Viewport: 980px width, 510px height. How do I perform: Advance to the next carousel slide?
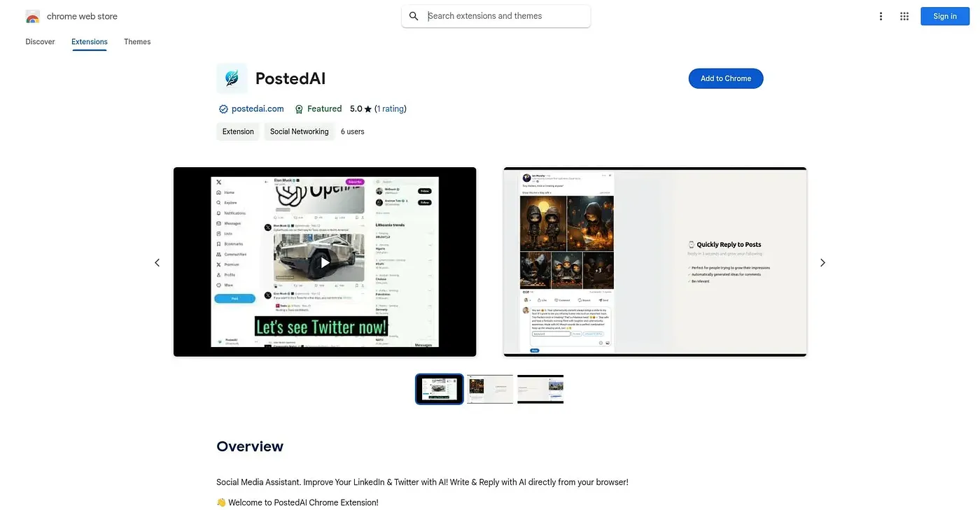coord(822,262)
